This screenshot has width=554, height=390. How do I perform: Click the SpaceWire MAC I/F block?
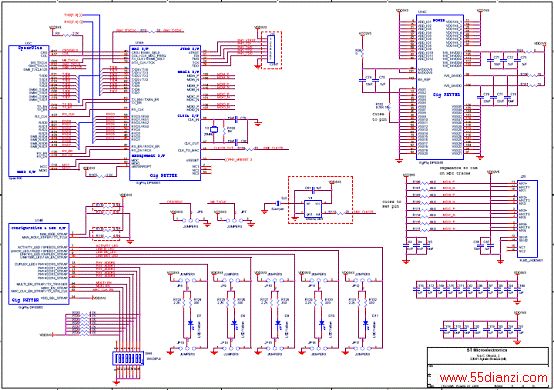pyautogui.click(x=29, y=111)
